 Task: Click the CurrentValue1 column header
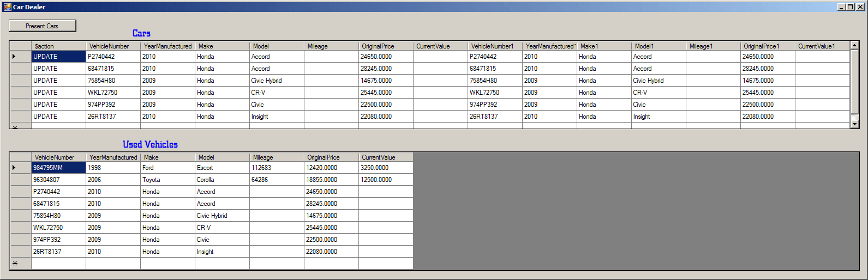pos(822,46)
